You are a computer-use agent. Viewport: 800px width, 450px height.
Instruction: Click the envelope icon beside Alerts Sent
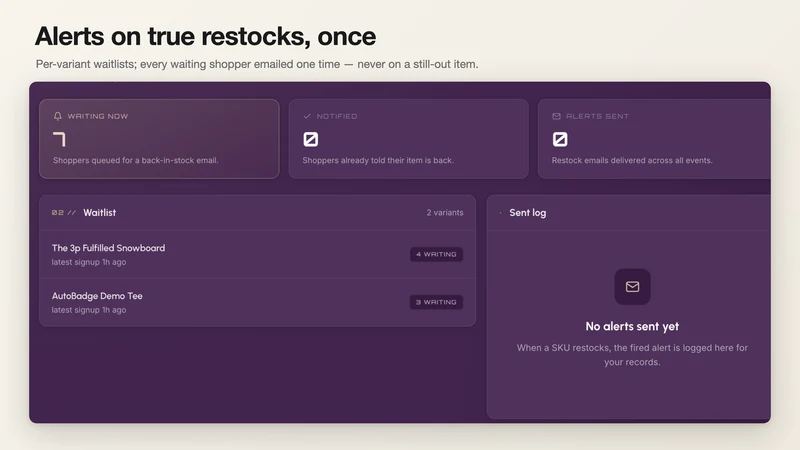tap(557, 116)
